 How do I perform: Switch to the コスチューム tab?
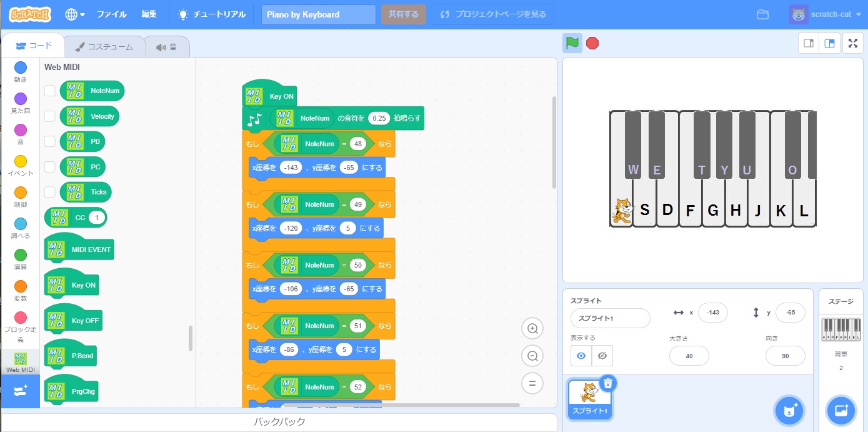[104, 47]
